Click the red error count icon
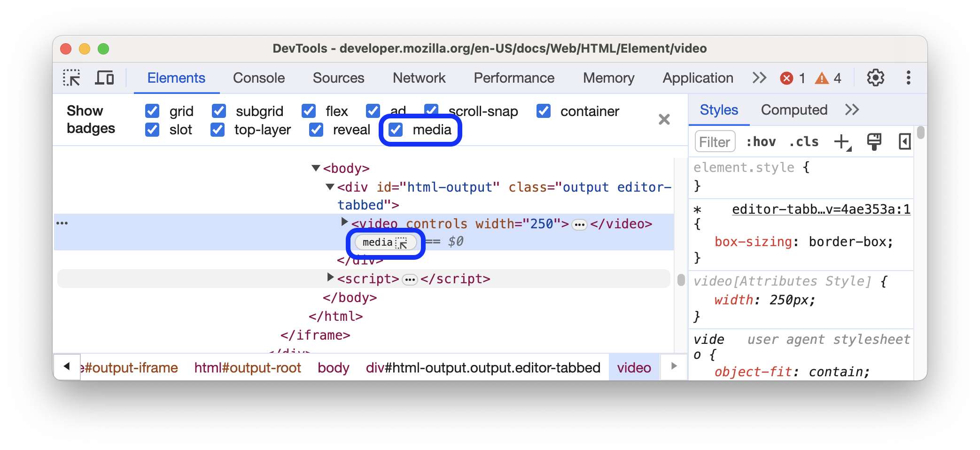The width and height of the screenshot is (980, 450). [786, 78]
